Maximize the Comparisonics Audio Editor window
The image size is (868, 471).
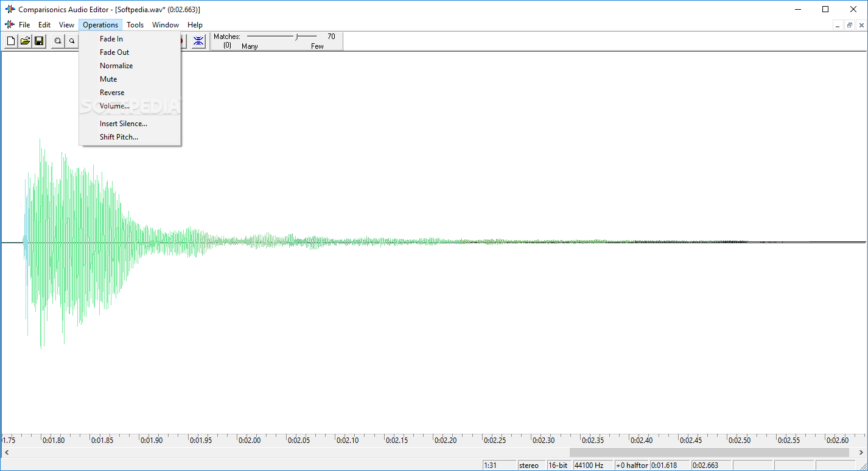pos(825,9)
